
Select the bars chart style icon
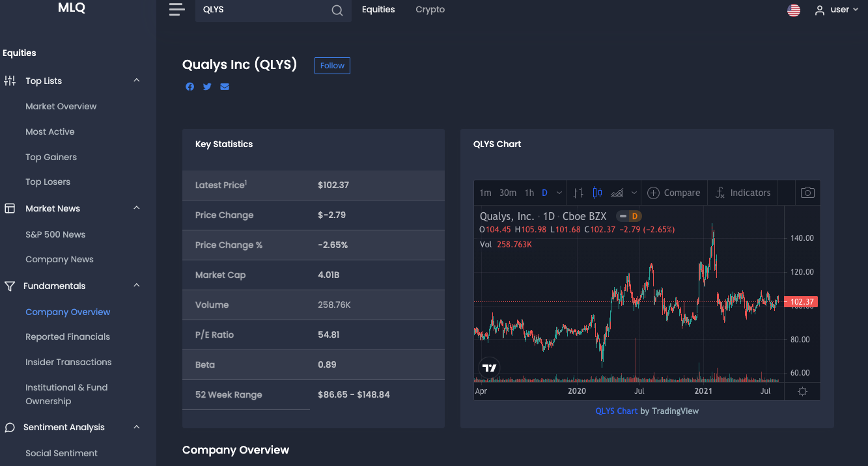pyautogui.click(x=578, y=193)
